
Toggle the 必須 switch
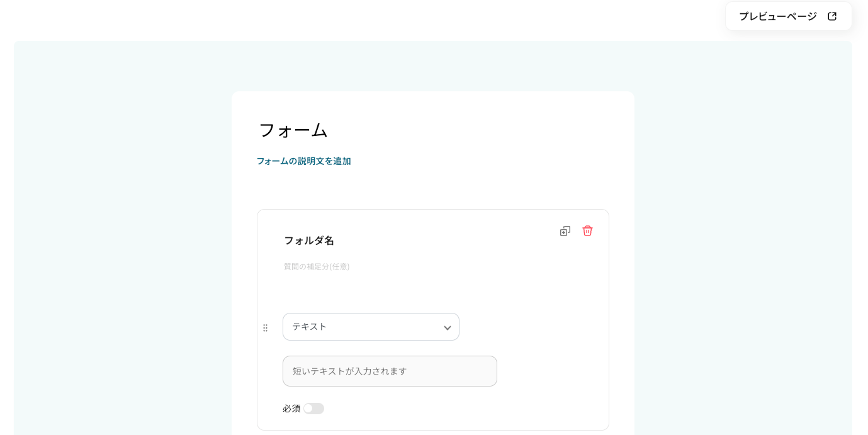tap(313, 409)
